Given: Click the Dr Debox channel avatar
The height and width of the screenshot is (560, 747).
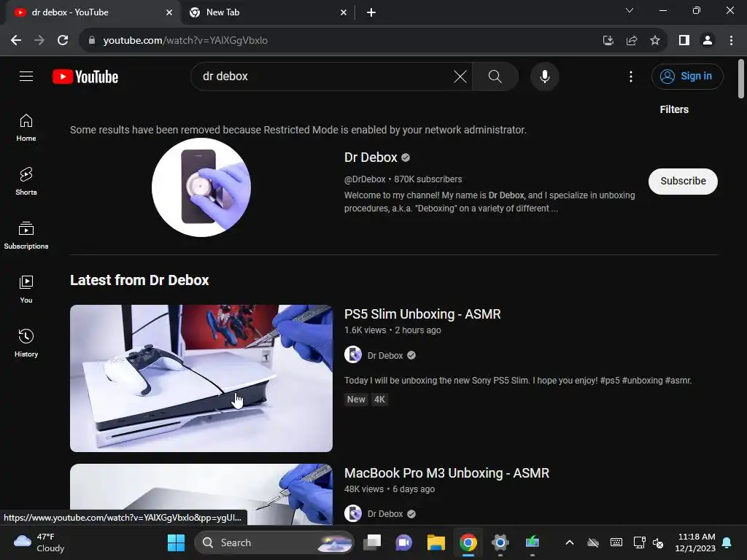Looking at the screenshot, I should click(201, 187).
